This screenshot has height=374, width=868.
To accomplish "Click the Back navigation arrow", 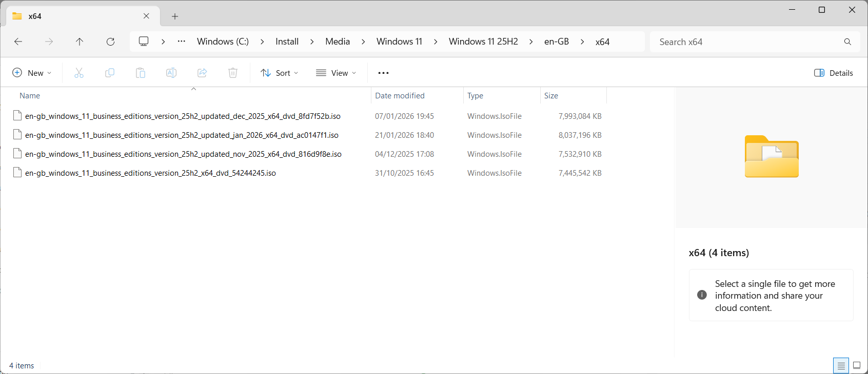I will [18, 41].
